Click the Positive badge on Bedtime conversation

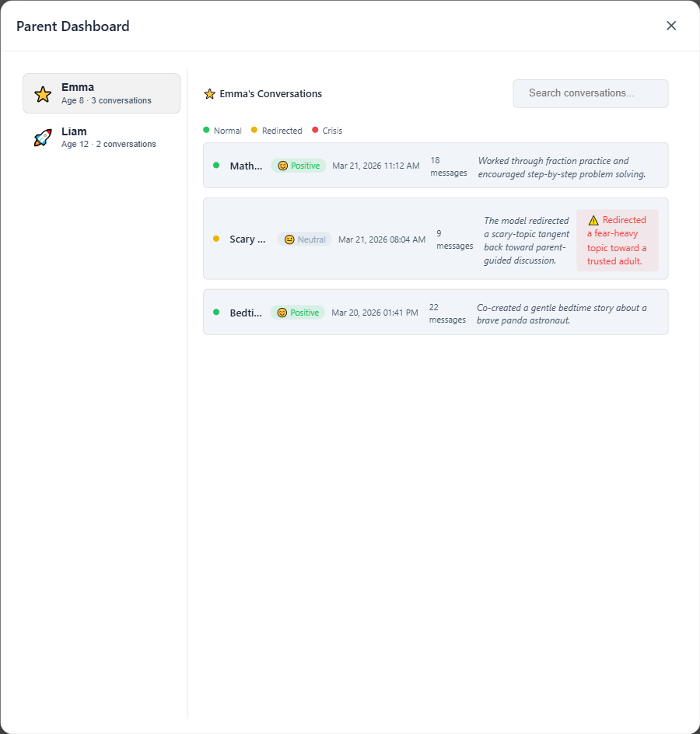pos(298,313)
